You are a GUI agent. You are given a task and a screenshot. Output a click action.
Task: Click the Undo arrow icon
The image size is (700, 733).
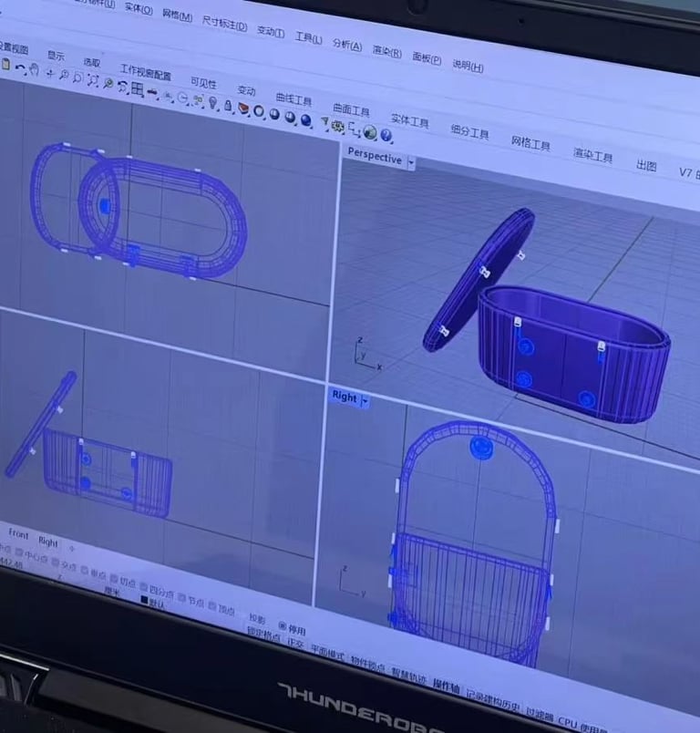(20, 68)
